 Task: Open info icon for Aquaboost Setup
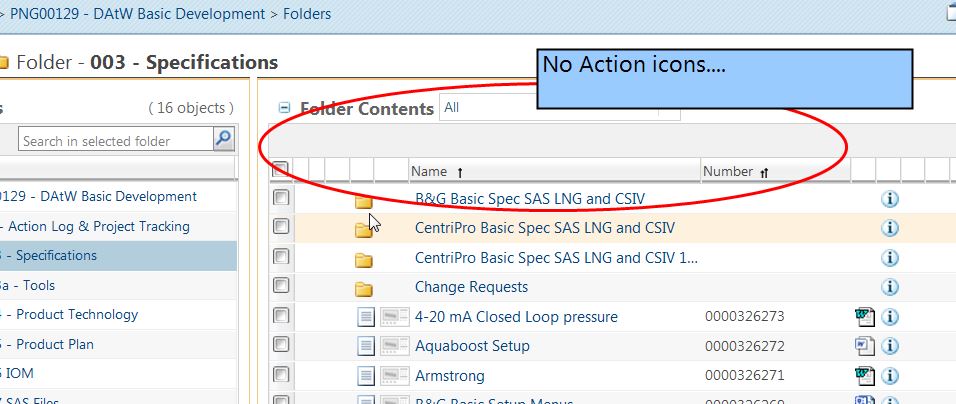[890, 346]
